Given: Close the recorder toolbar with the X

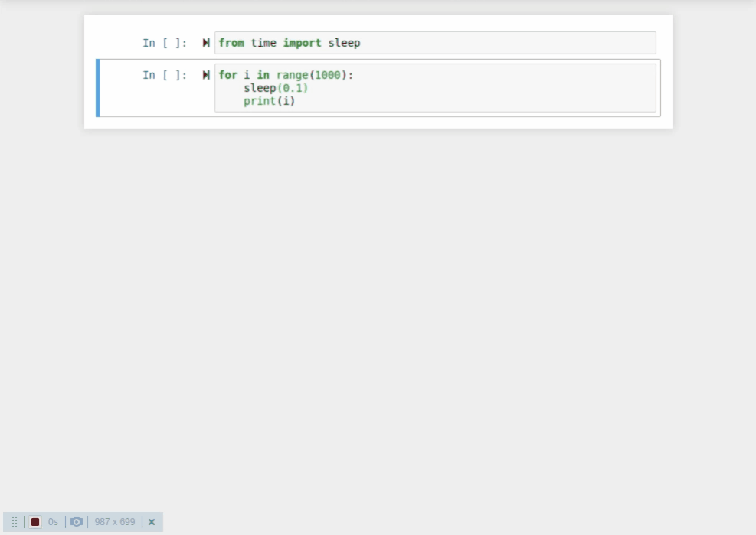Looking at the screenshot, I should pyautogui.click(x=152, y=522).
